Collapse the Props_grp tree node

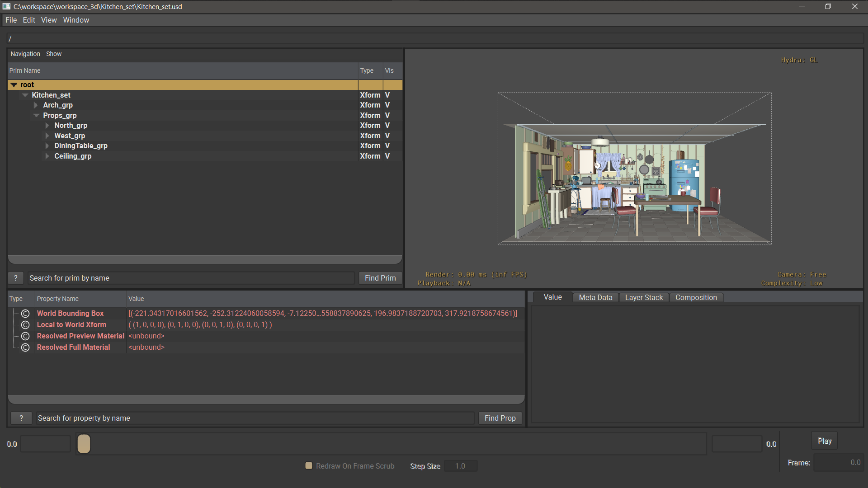(36, 116)
